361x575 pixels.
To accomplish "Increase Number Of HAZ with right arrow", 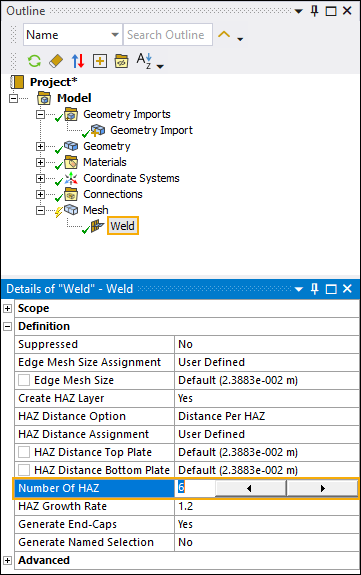I will 322,488.
